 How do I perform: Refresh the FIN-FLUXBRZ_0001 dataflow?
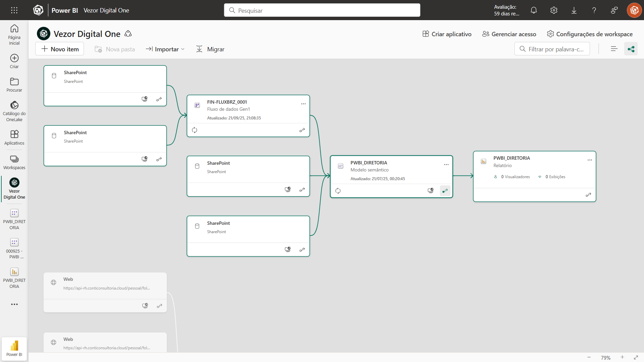[x=195, y=130]
